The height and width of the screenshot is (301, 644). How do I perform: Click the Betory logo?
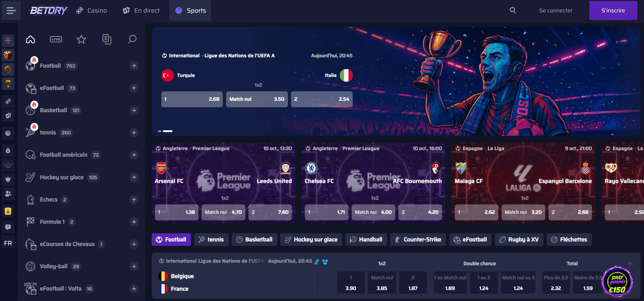coord(49,10)
